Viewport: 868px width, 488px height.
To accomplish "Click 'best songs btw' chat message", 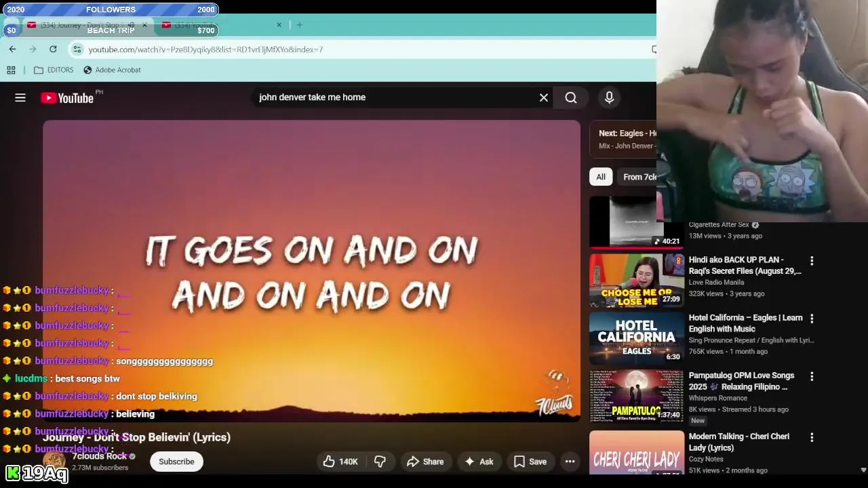I will pos(87,379).
